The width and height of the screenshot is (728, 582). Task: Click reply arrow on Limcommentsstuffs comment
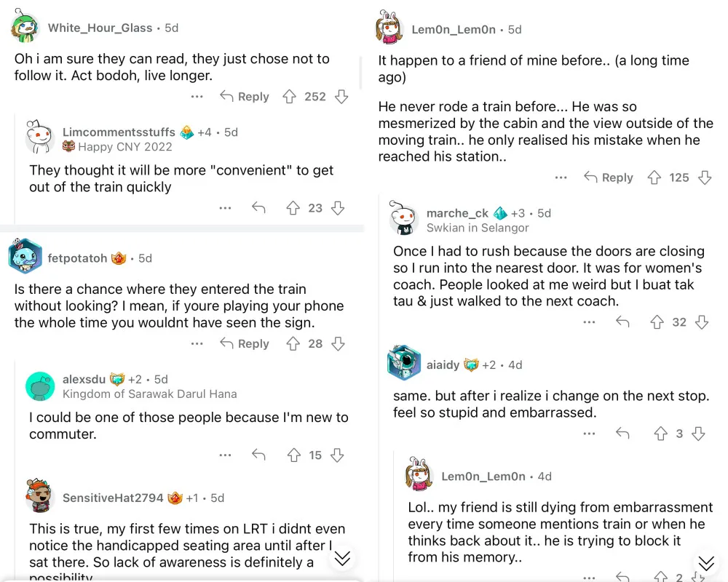click(x=258, y=208)
